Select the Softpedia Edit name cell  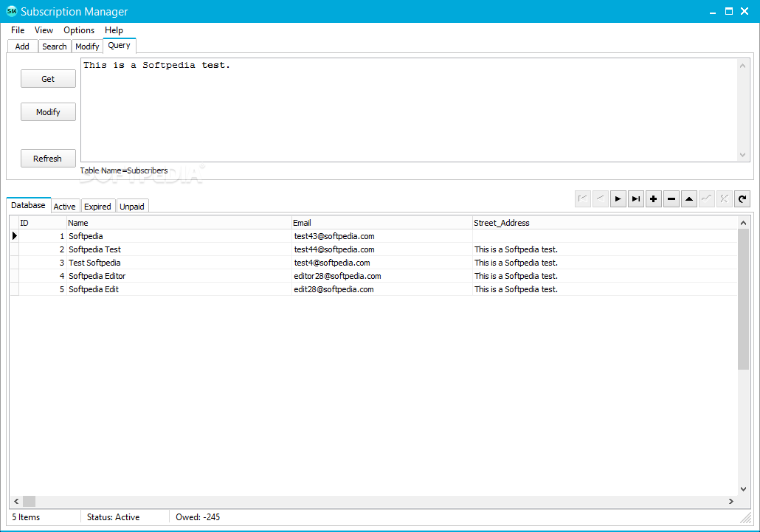coord(179,289)
